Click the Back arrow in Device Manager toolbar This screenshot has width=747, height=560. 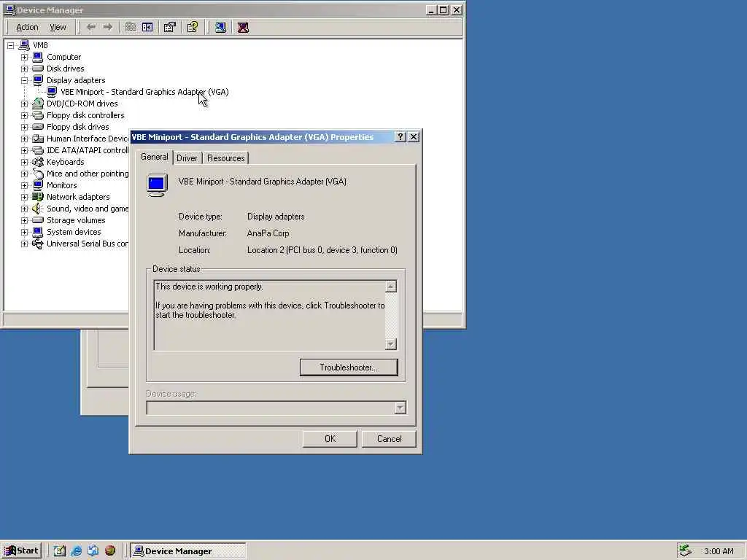click(x=91, y=27)
